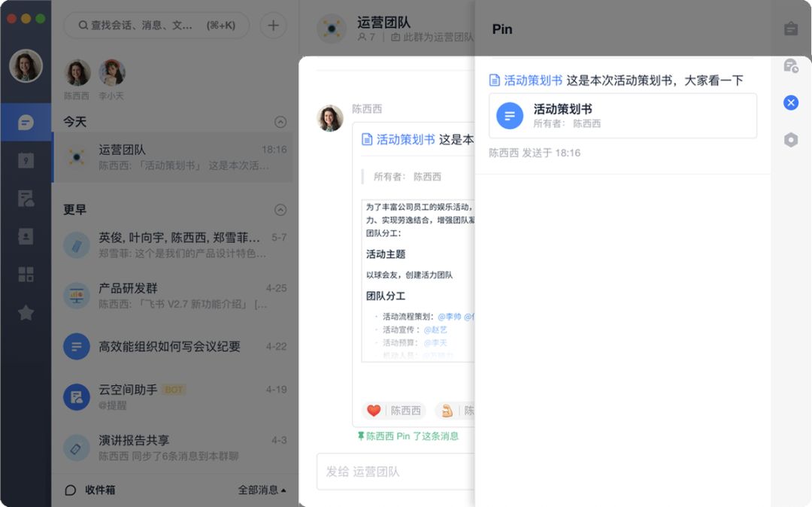
Task: Click the search magnifier icon
Action: click(x=81, y=25)
